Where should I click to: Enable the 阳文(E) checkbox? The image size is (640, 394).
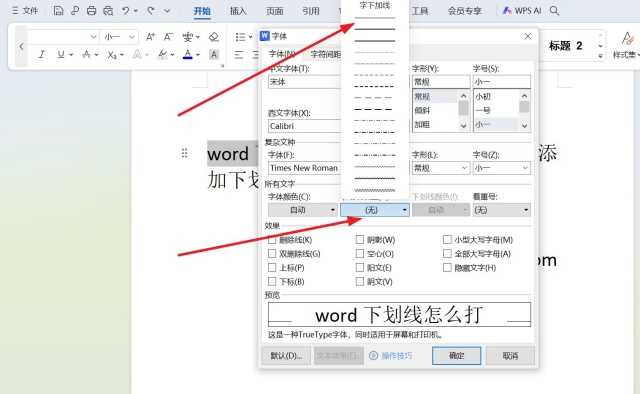click(360, 267)
